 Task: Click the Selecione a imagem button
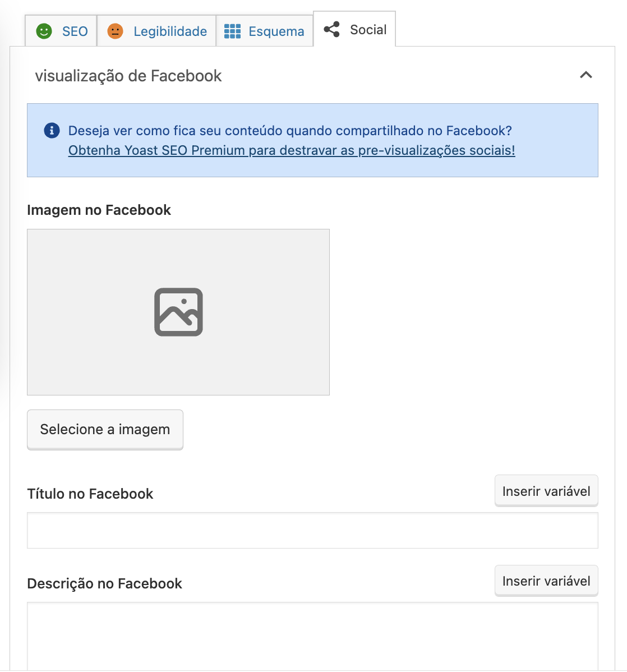click(105, 430)
